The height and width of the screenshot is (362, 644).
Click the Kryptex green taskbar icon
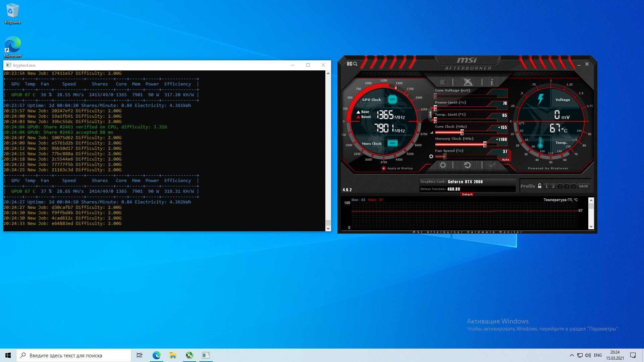click(190, 355)
